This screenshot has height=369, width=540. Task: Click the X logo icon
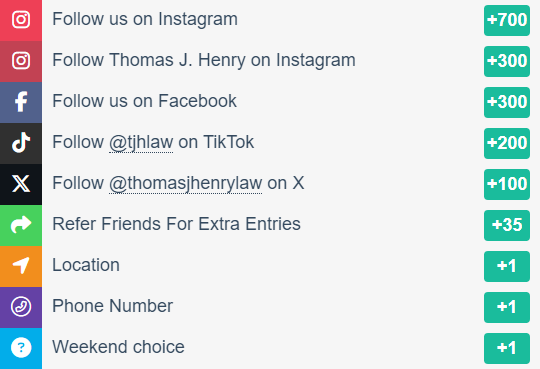(x=21, y=183)
